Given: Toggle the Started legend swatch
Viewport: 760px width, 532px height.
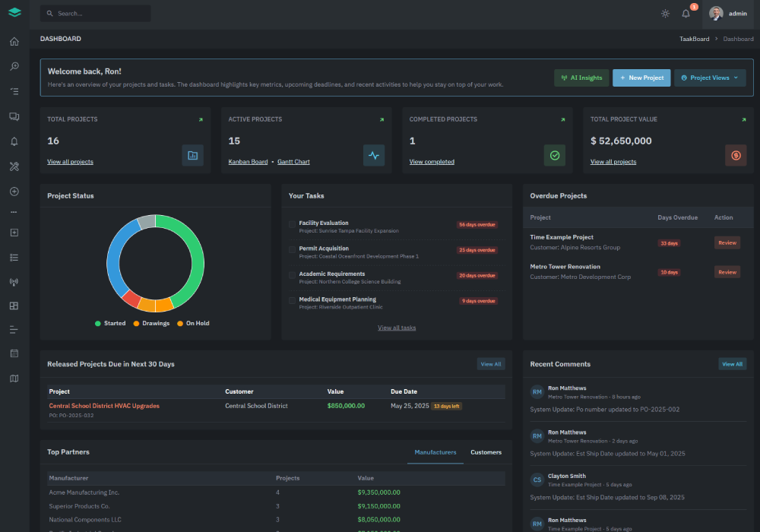Looking at the screenshot, I should (98, 324).
